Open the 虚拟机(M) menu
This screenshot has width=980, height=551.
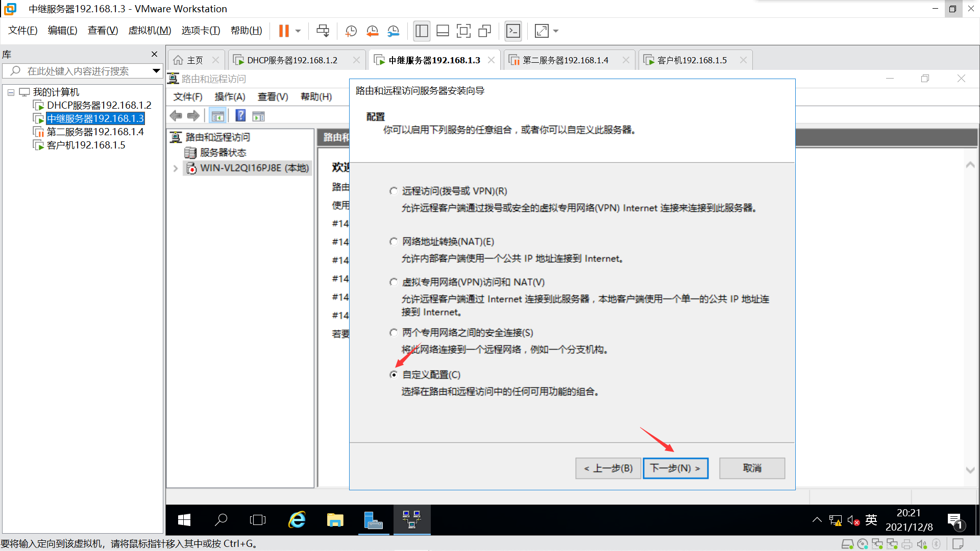pos(150,31)
